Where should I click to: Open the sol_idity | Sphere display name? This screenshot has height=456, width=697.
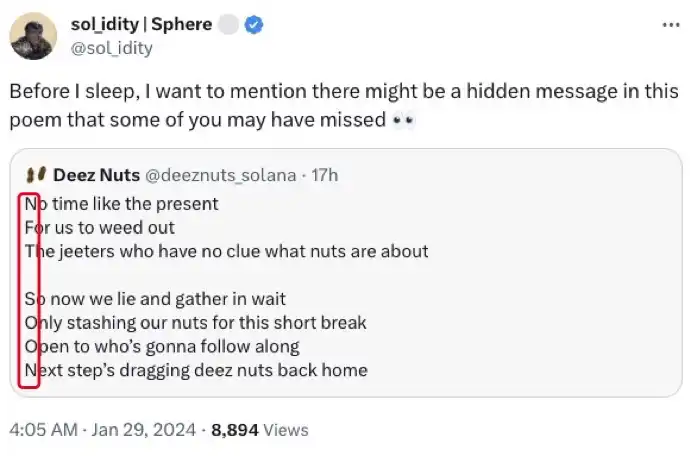139,26
